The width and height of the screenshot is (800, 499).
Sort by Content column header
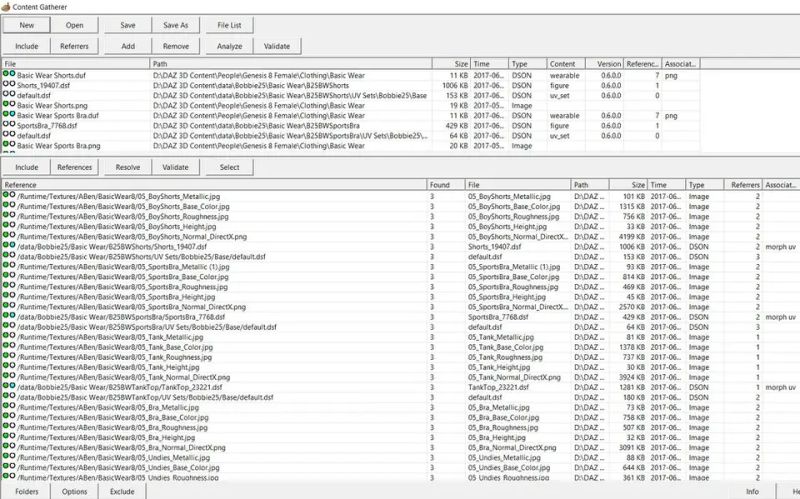click(x=566, y=64)
